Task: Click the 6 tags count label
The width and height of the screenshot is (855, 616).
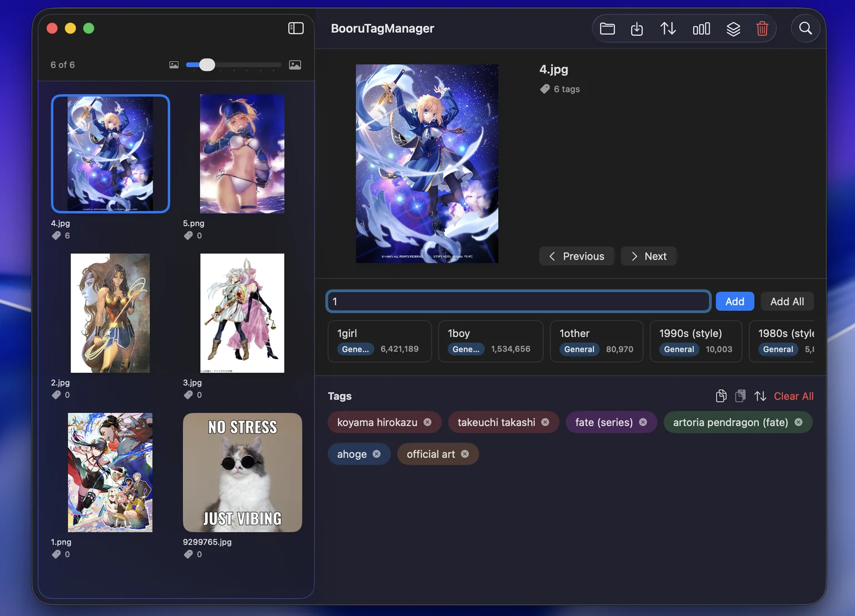Action: [x=567, y=89]
